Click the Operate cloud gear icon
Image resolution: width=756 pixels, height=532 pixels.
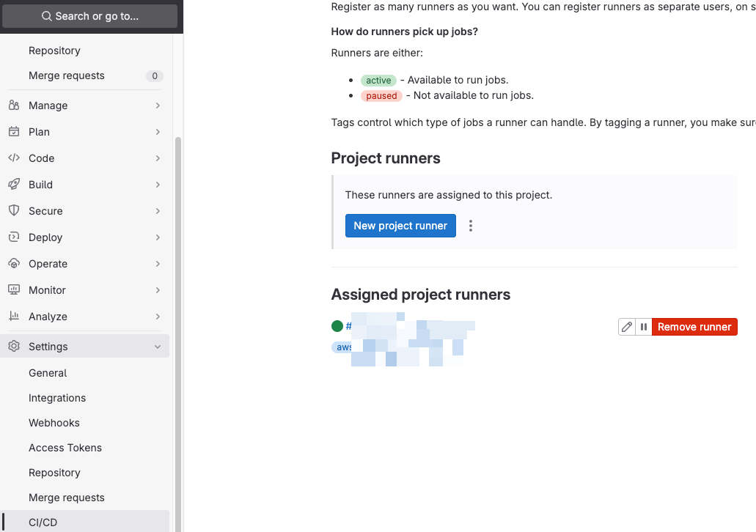pyautogui.click(x=14, y=264)
